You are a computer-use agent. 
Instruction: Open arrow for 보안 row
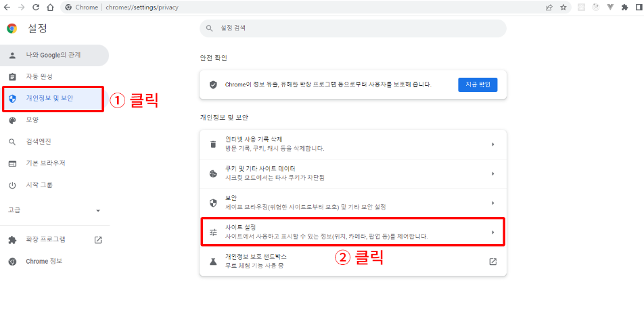tap(493, 203)
